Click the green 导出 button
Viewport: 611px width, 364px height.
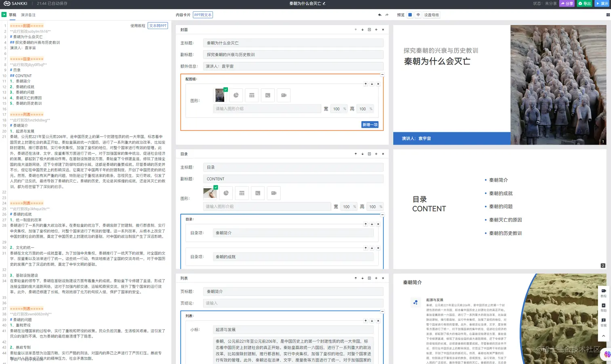(585, 3)
